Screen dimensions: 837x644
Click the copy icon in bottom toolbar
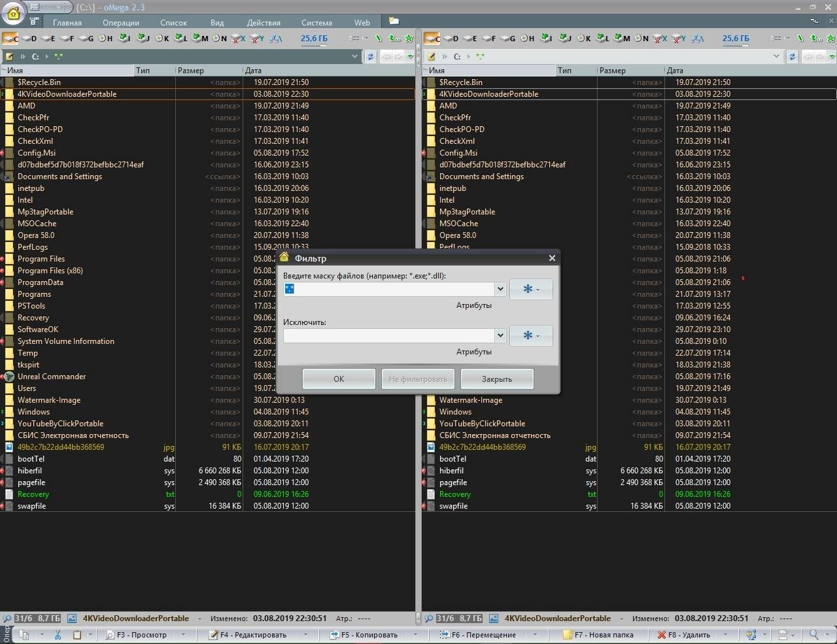24,635
